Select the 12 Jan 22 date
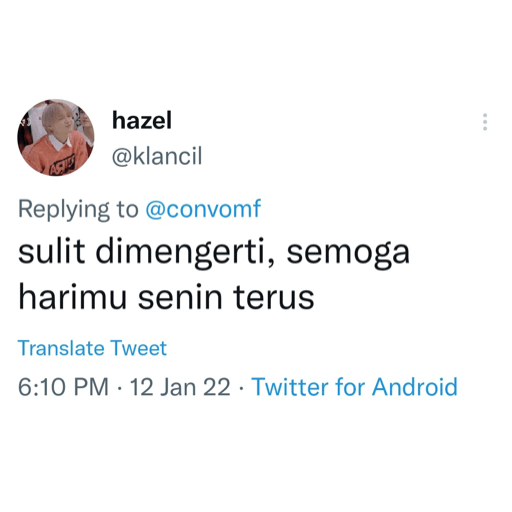The image size is (512, 512). tap(180, 387)
